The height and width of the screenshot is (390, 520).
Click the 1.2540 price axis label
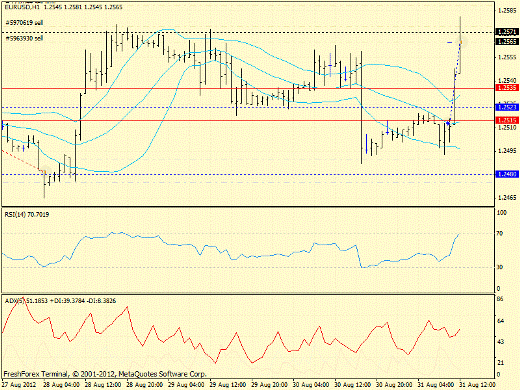(507, 81)
